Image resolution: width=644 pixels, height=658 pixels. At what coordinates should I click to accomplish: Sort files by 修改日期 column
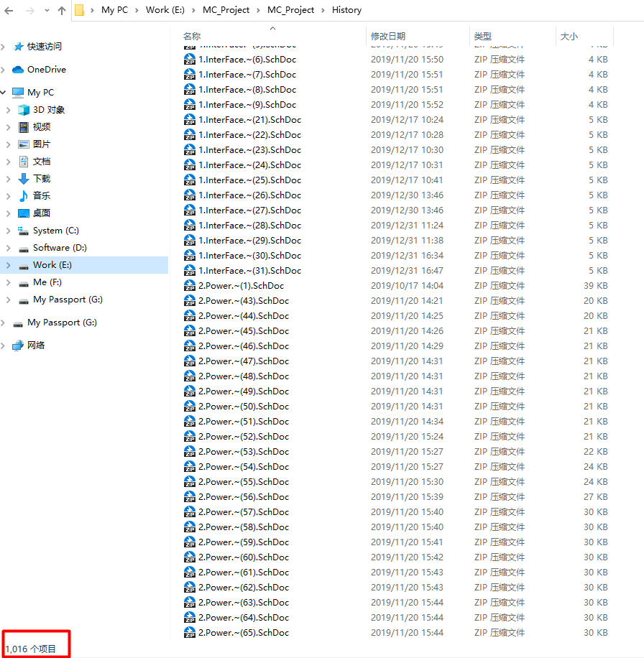click(388, 37)
